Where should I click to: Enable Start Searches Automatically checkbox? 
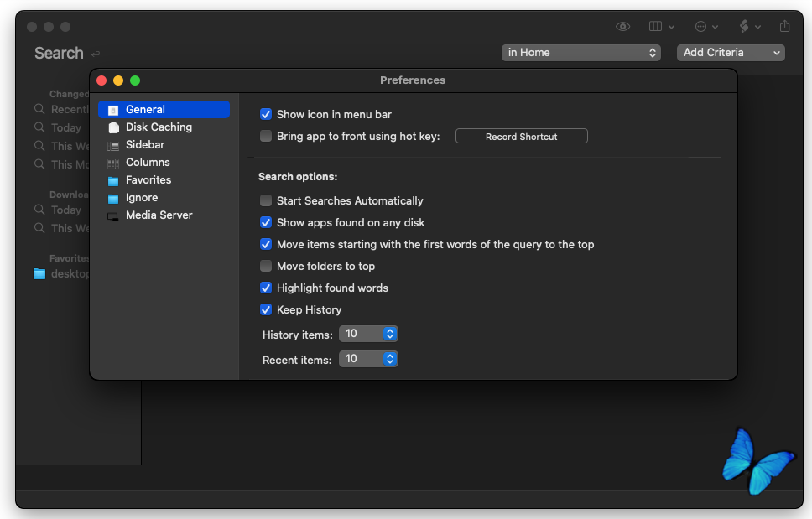click(x=266, y=201)
